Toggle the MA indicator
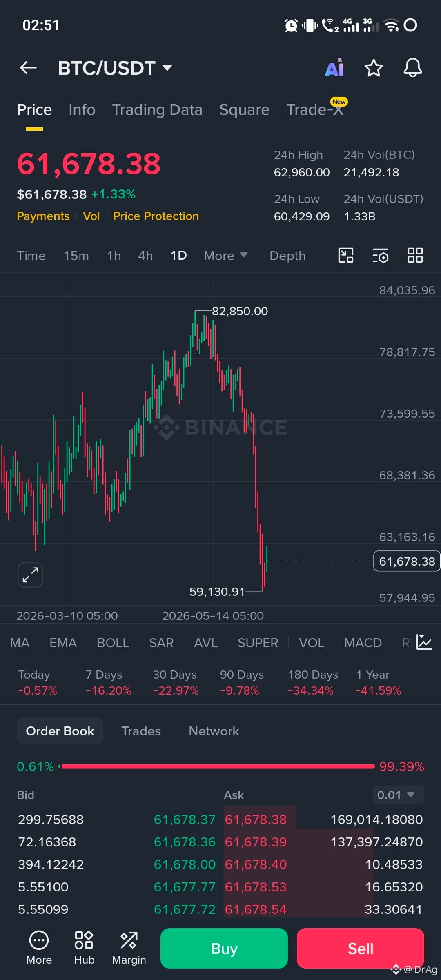This screenshot has width=441, height=980. 20,643
